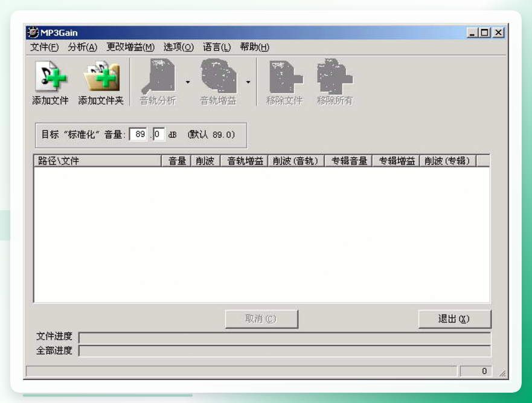Minimize the MP3Gain window
The image size is (532, 403).
pyautogui.click(x=472, y=33)
